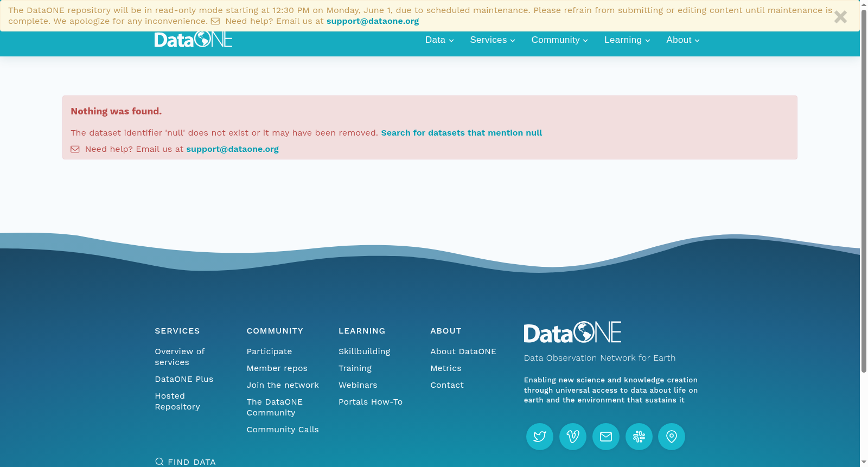This screenshot has width=868, height=467.
Task: Open 'Join the network' footer link
Action: 283,385
